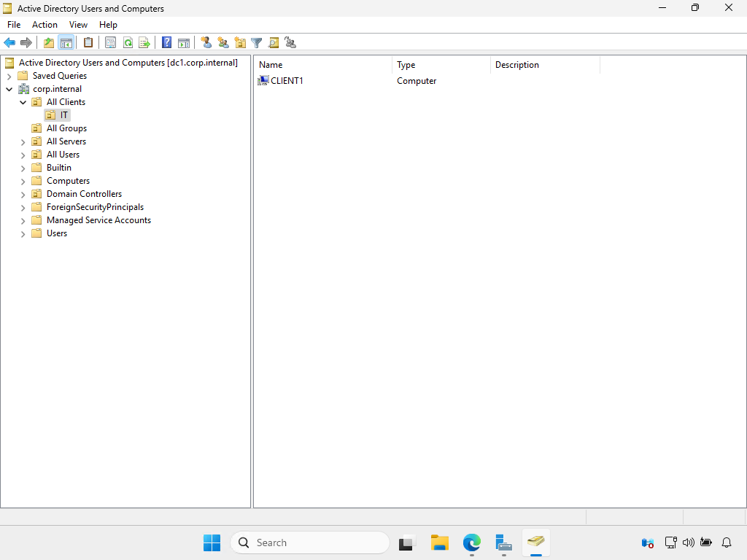Open File Explorer from the taskbar
Image resolution: width=747 pixels, height=560 pixels.
(x=439, y=542)
